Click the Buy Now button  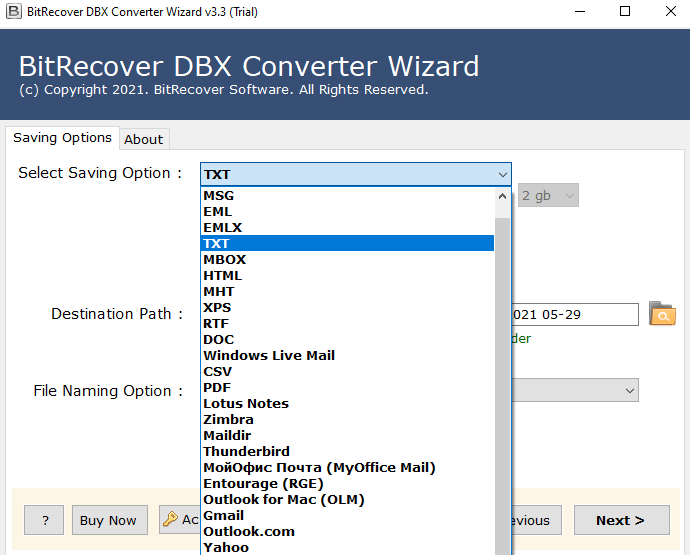pyautogui.click(x=110, y=520)
